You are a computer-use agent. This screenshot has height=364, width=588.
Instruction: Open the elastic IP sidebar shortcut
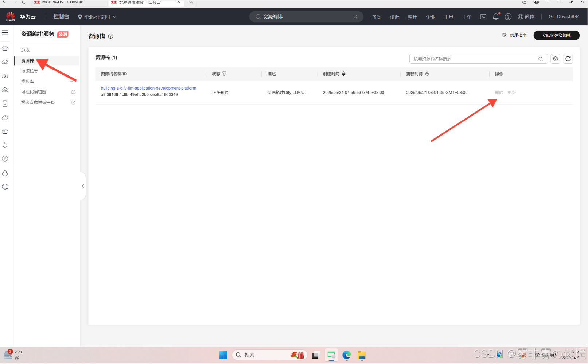coord(5,159)
